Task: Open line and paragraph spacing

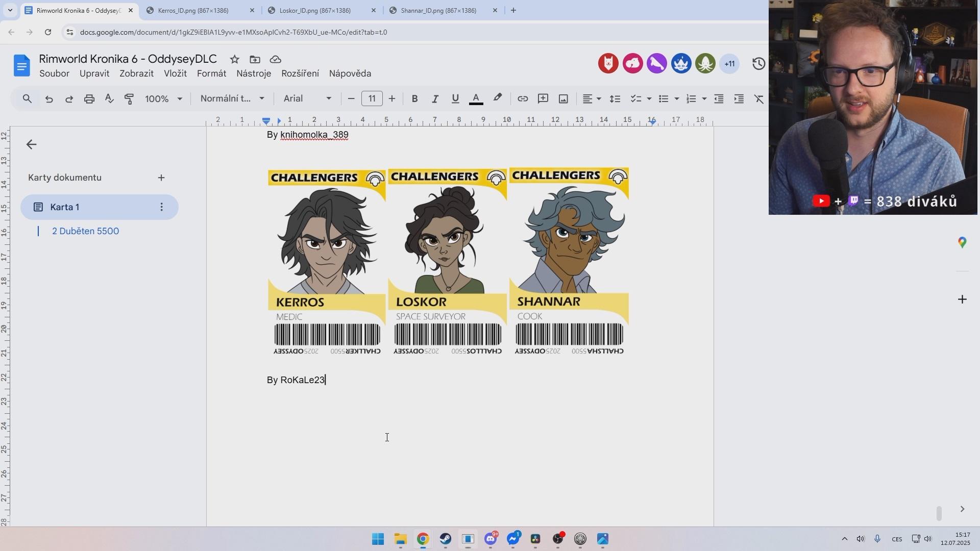Action: click(615, 99)
